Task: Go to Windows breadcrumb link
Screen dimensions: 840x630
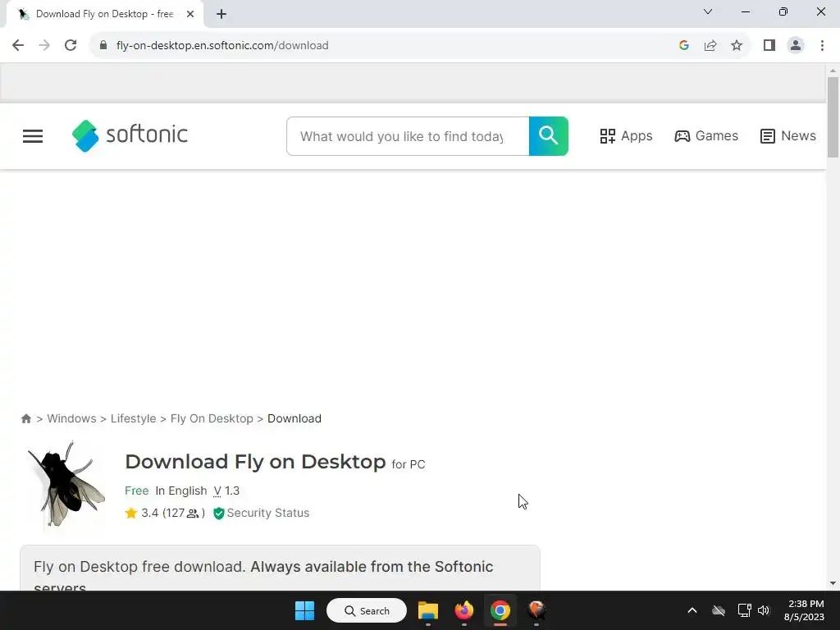Action: (x=72, y=418)
